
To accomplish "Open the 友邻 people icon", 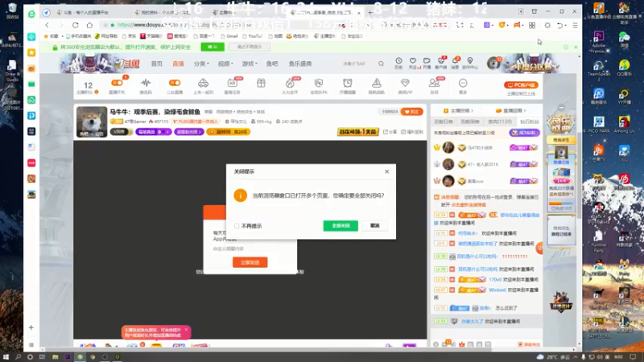I will (434, 83).
